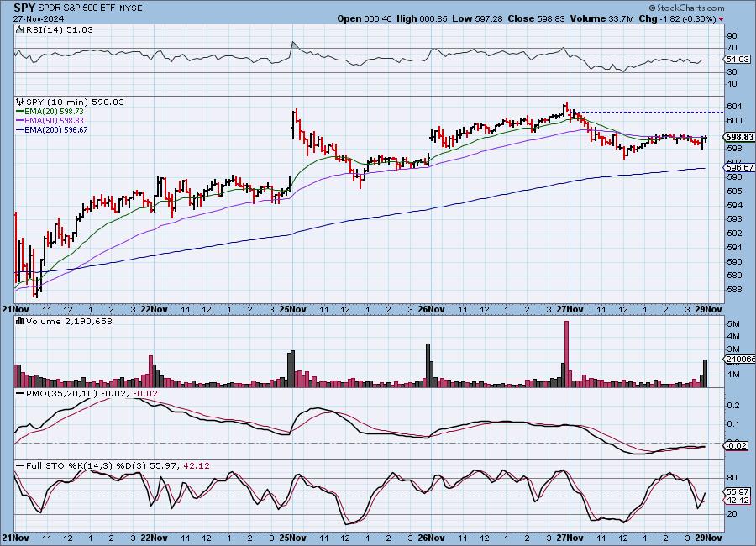Click 29Nov on the price chart date axis
756x546 pixels.
(x=709, y=309)
